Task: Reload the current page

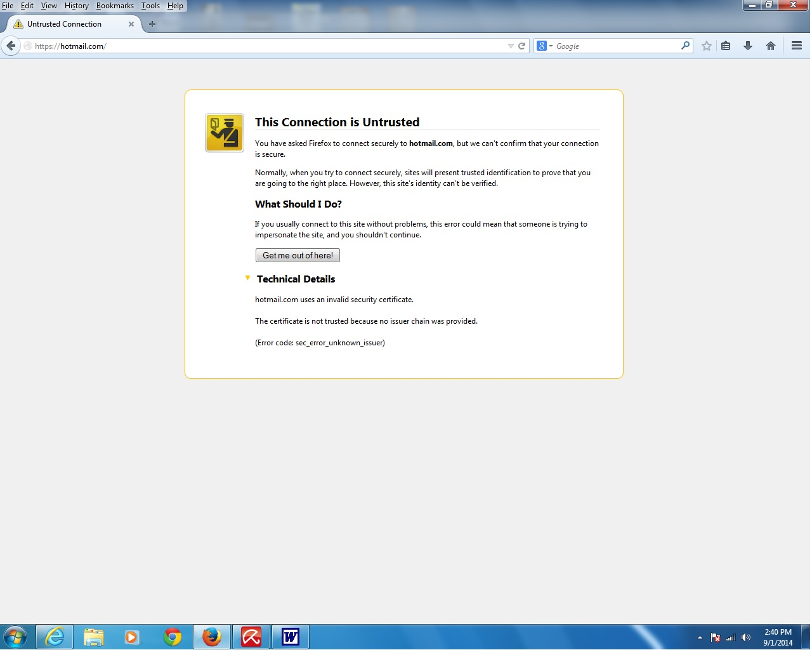Action: (522, 46)
